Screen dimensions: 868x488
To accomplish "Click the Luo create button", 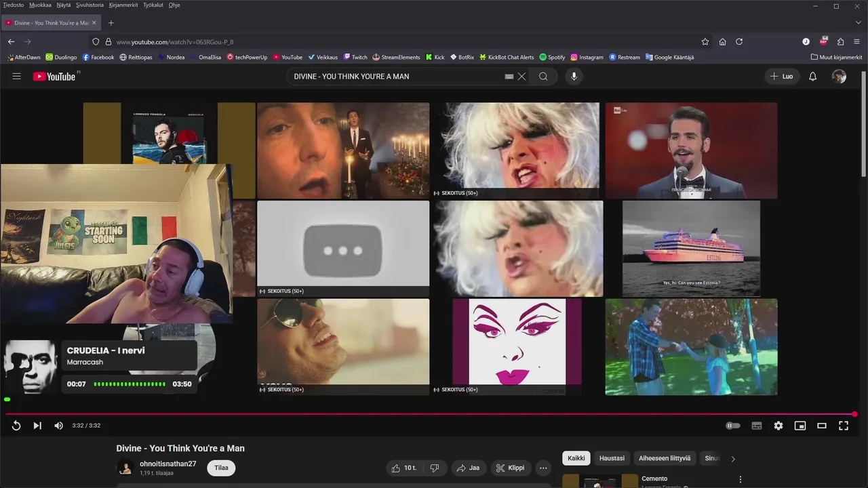I will pos(782,77).
